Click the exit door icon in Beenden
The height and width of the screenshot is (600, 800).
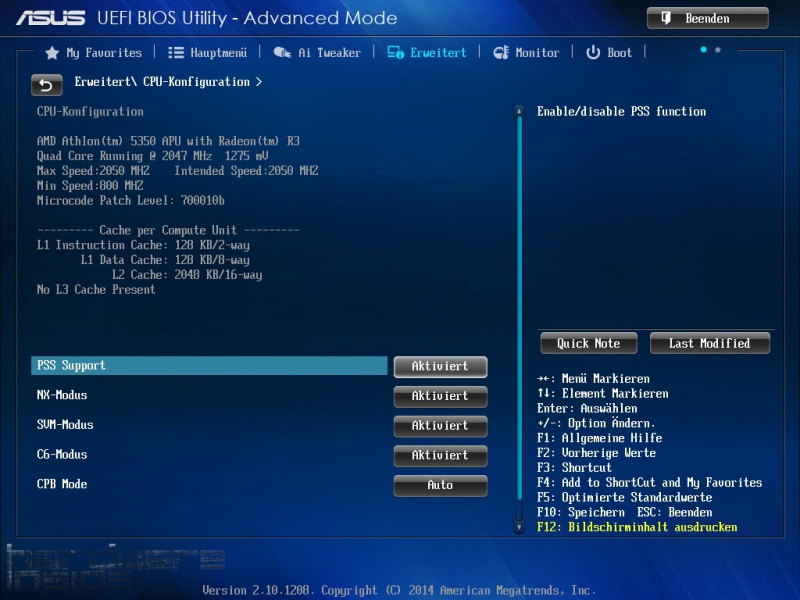(x=666, y=18)
